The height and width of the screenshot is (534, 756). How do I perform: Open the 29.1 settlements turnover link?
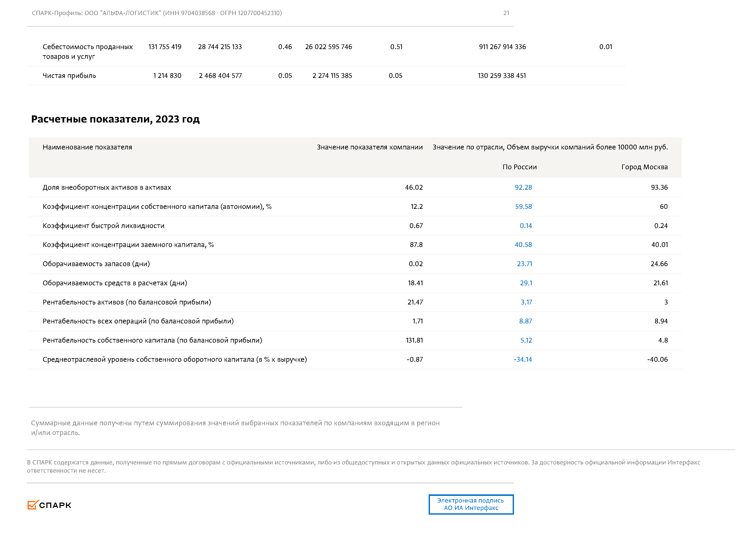(x=526, y=283)
